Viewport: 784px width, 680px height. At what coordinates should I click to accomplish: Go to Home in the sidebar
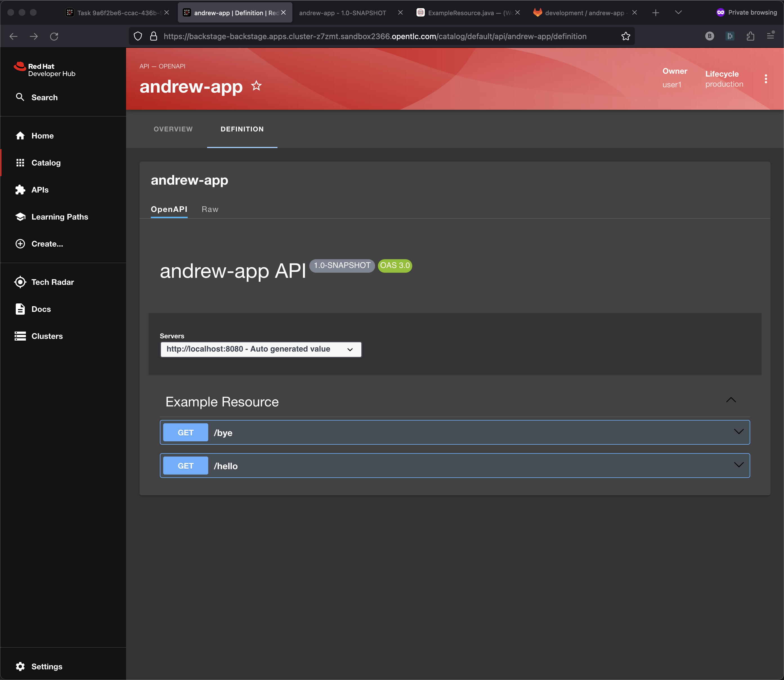(x=42, y=136)
